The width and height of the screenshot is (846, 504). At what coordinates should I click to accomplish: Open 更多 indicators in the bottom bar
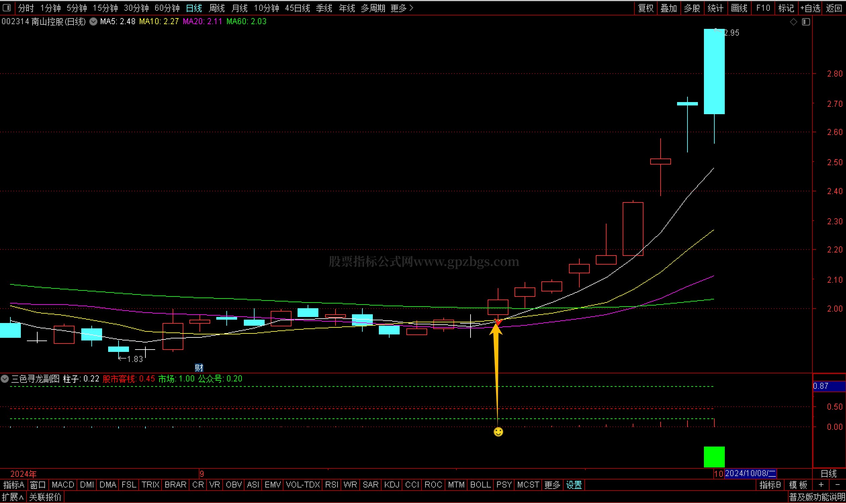tap(552, 485)
